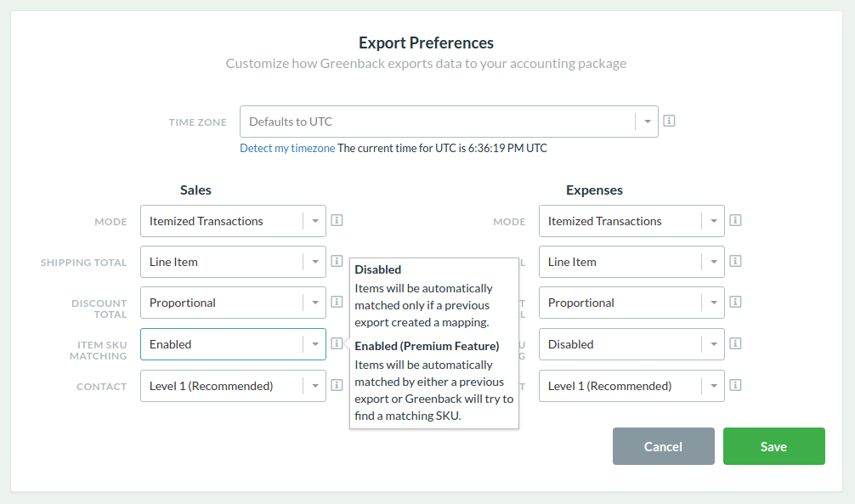Cancel the export preferences dialog
The height and width of the screenshot is (504, 855).
663,446
